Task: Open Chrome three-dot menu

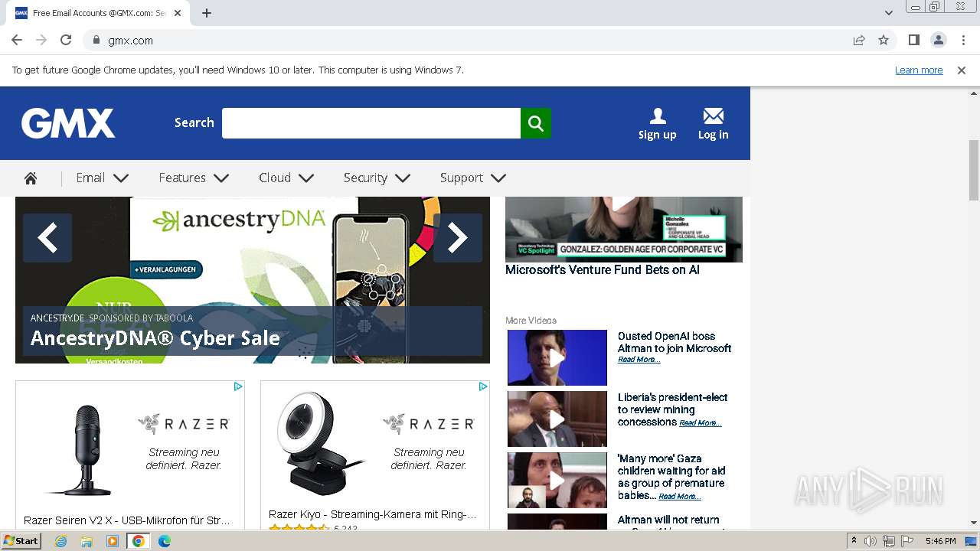Action: pos(963,40)
